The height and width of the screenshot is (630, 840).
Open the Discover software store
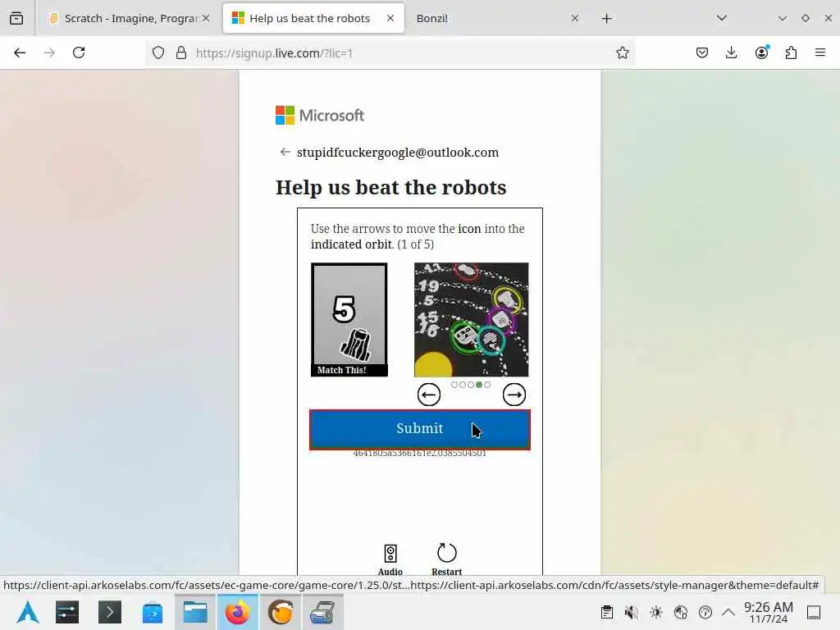(153, 612)
